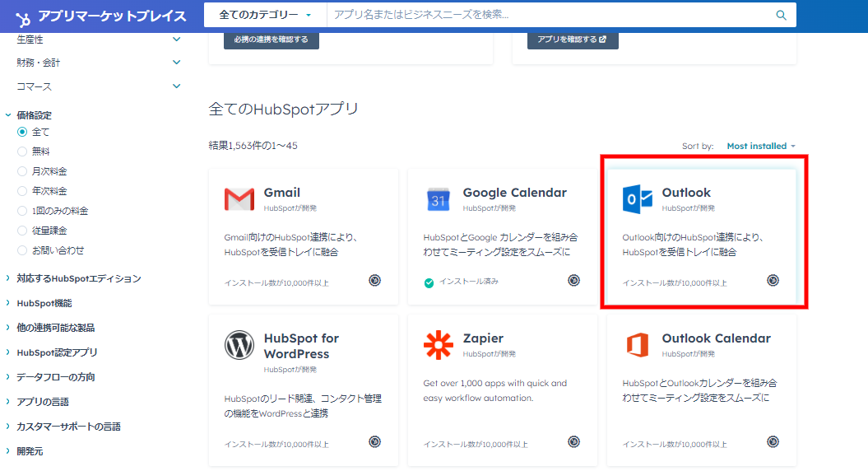Select the 従量課金 radio button
This screenshot has height=471, width=868.
[x=22, y=231]
